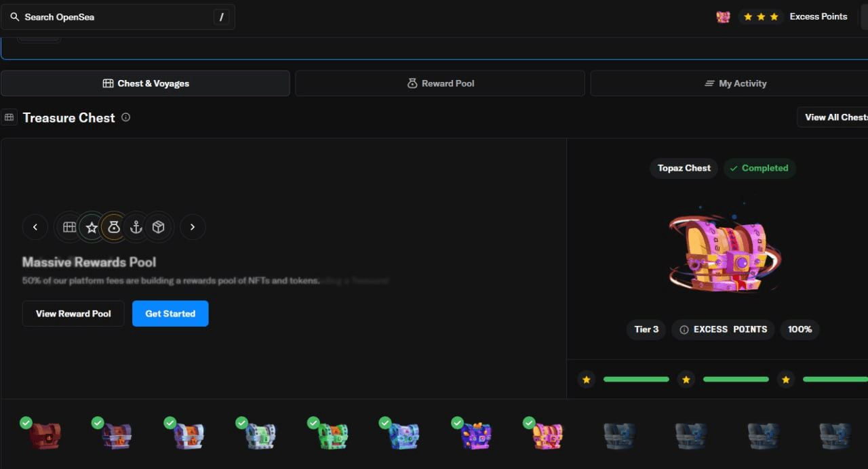Image resolution: width=868 pixels, height=469 pixels.
Task: Click the grid icon beside the Treasure Chest heading
Action: pos(9,117)
